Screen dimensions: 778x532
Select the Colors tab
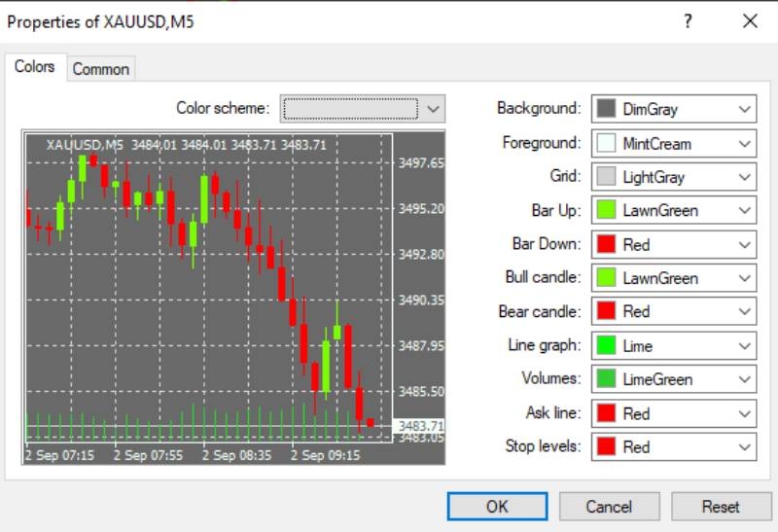[x=35, y=66]
